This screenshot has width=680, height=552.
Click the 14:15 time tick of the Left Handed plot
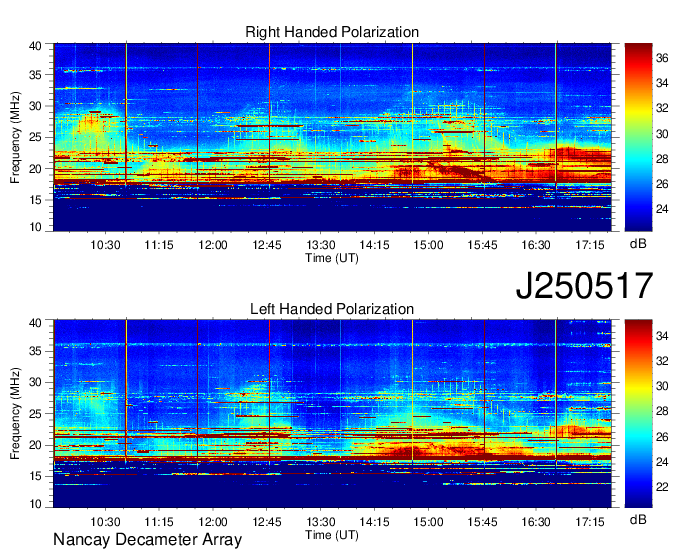[374, 522]
